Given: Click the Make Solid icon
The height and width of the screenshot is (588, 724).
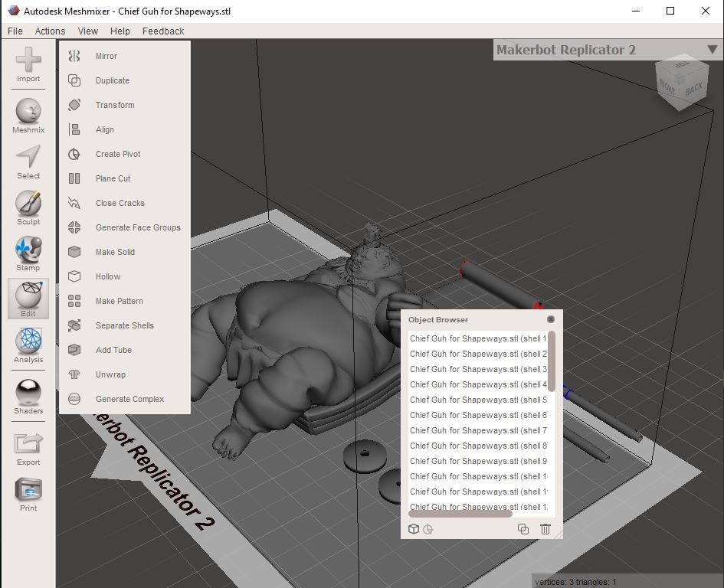Looking at the screenshot, I should 74,252.
